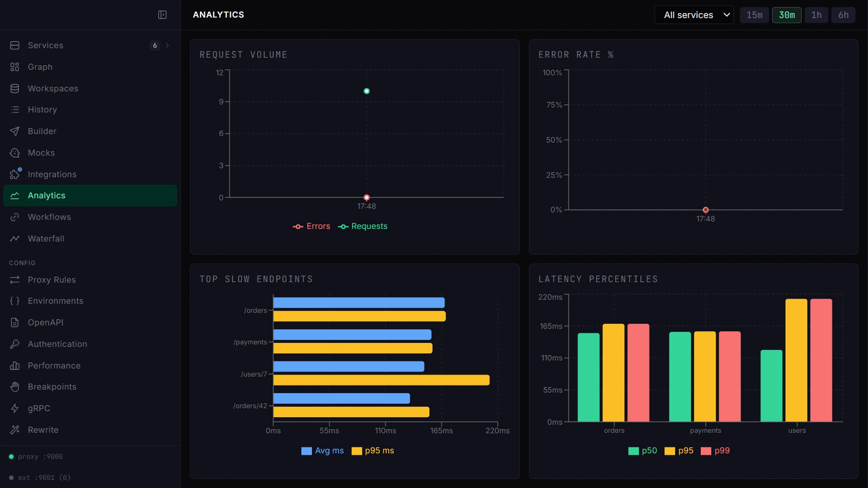
Task: Open the Services menu item
Action: pos(90,45)
